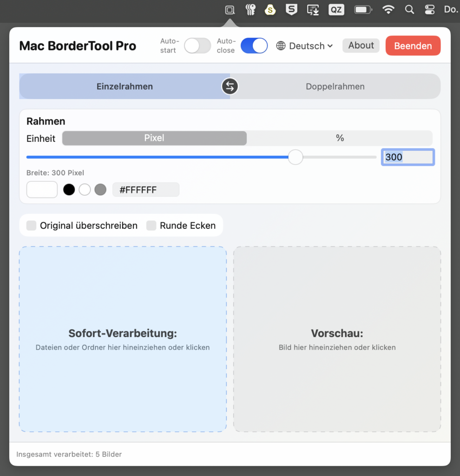Viewport: 460px width, 476px height.
Task: Click the BorderTool menu bar icon
Action: [x=230, y=10]
